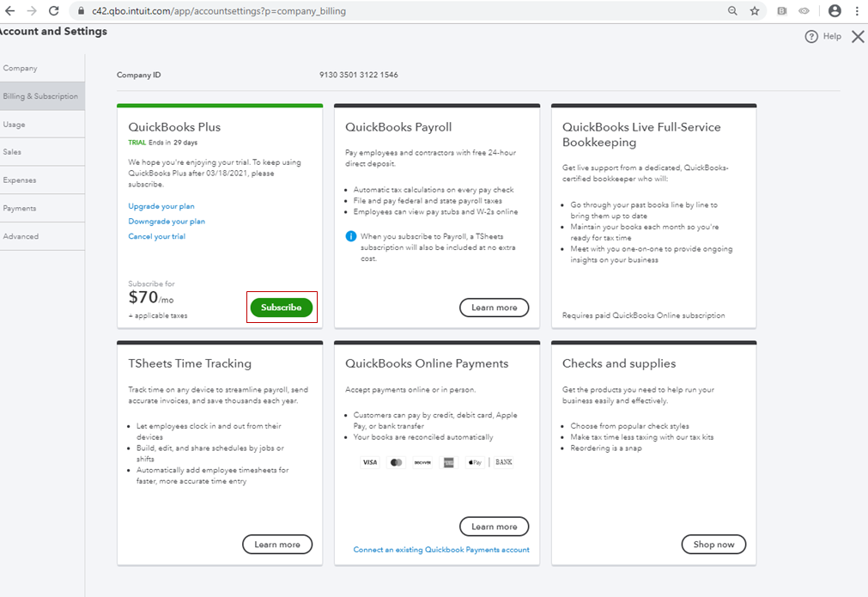Click the green Subscribe button
The width and height of the screenshot is (868, 597).
click(x=282, y=308)
